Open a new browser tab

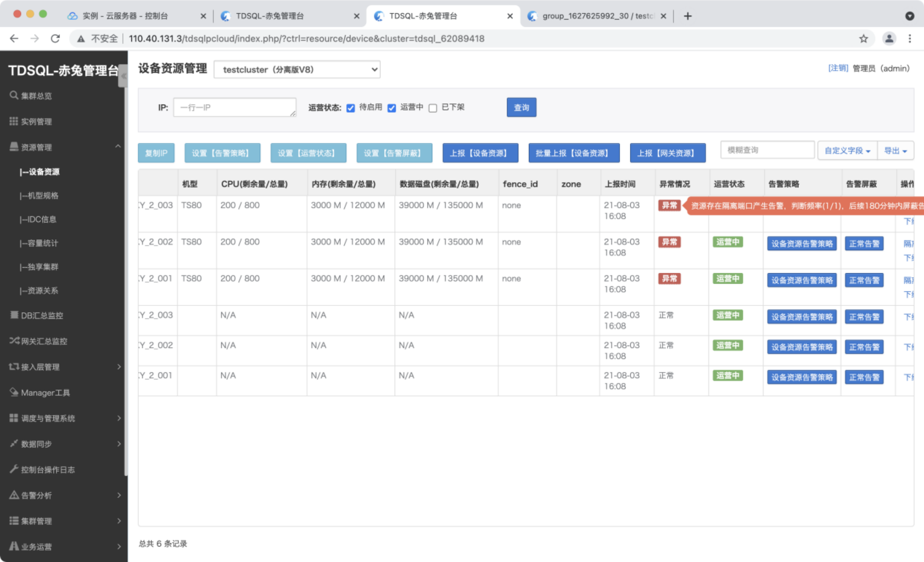[x=688, y=16]
